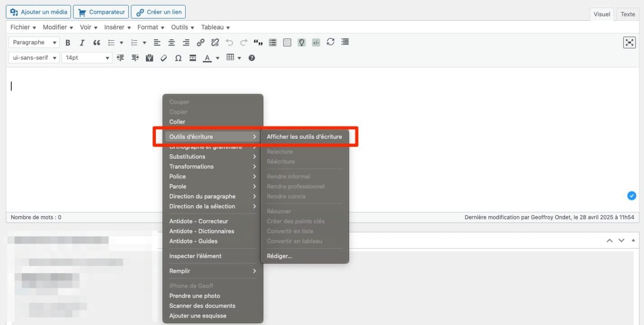Choose Coller in the context menu
The height and width of the screenshot is (325, 644).
coord(213,122)
